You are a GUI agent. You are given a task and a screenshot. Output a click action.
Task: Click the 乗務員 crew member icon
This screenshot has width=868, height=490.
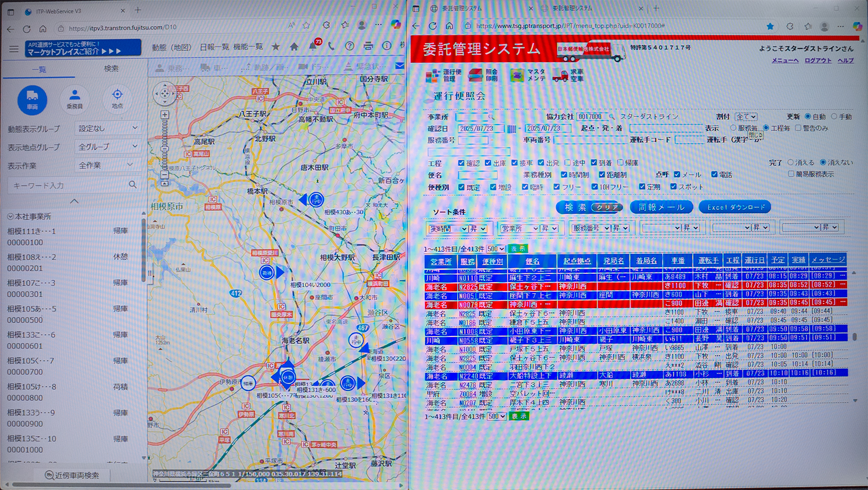(74, 98)
